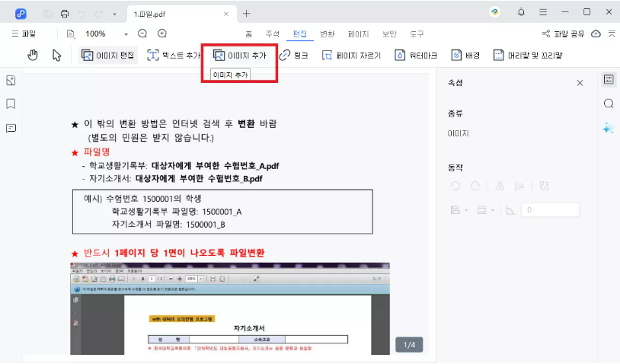Click the 이미지 편집 button
The image size is (620, 364).
108,56
